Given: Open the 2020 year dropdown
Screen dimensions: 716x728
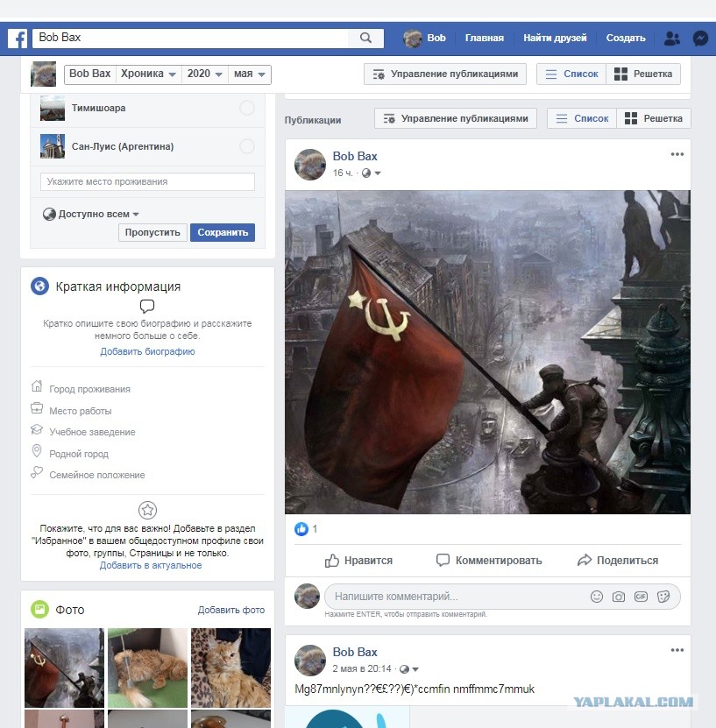Looking at the screenshot, I should pyautogui.click(x=205, y=74).
